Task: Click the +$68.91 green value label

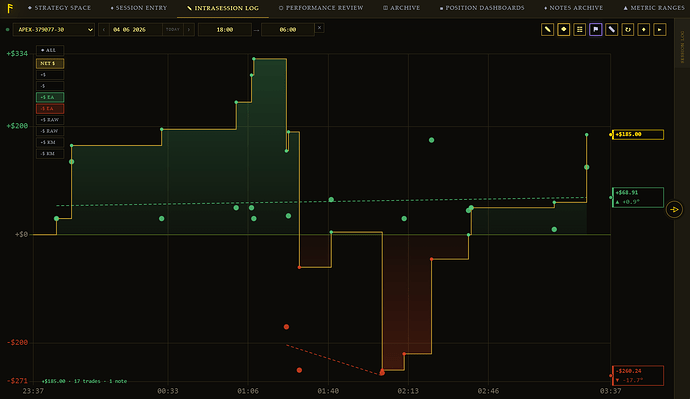Action: [x=638, y=197]
